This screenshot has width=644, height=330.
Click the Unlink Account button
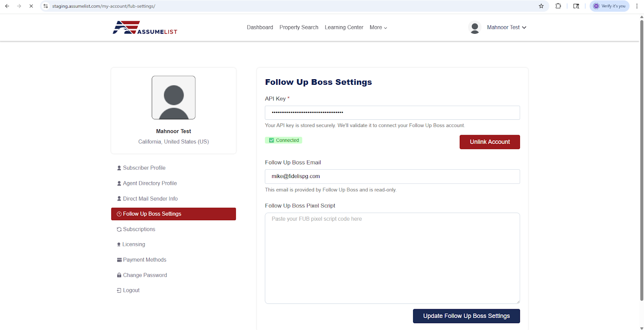click(x=489, y=142)
